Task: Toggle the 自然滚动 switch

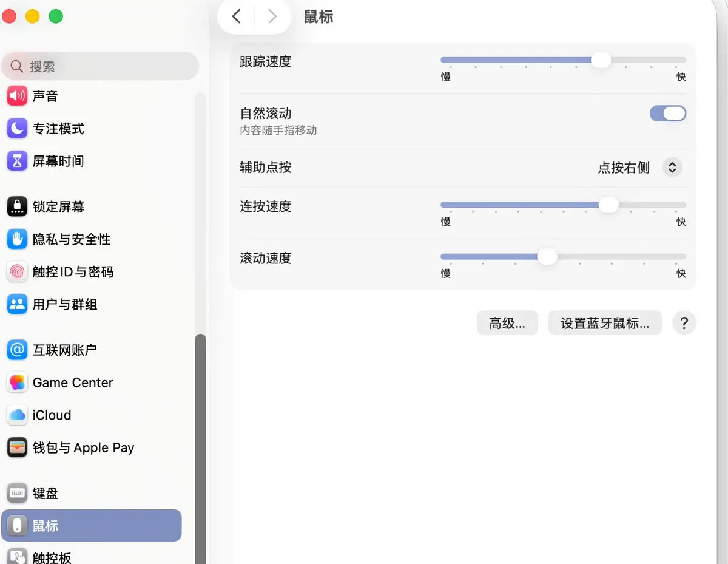Action: tap(668, 114)
